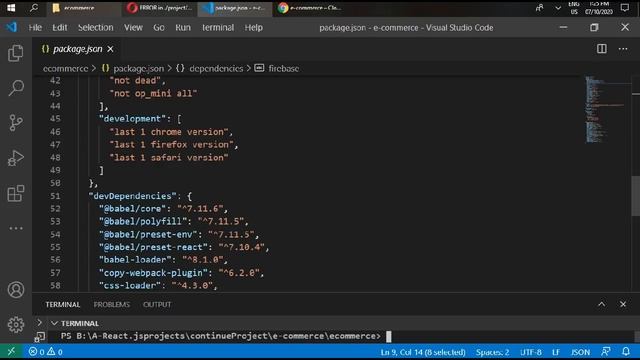The image size is (640, 360).
Task: Click "last 1 safari version" string
Action: pos(169,158)
